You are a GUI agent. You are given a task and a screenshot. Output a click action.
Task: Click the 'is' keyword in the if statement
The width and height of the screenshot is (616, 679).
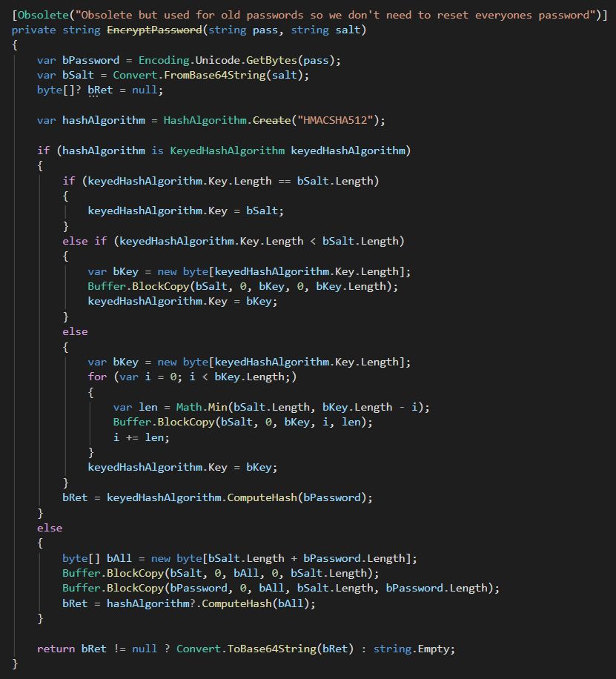(x=157, y=150)
